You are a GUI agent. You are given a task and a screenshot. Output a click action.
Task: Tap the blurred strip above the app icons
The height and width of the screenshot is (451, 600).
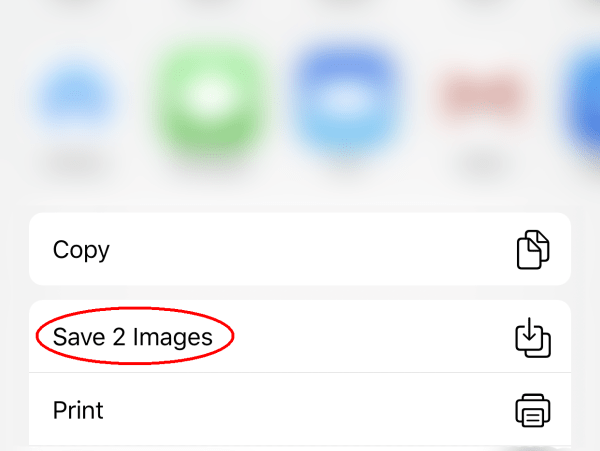(300, 15)
